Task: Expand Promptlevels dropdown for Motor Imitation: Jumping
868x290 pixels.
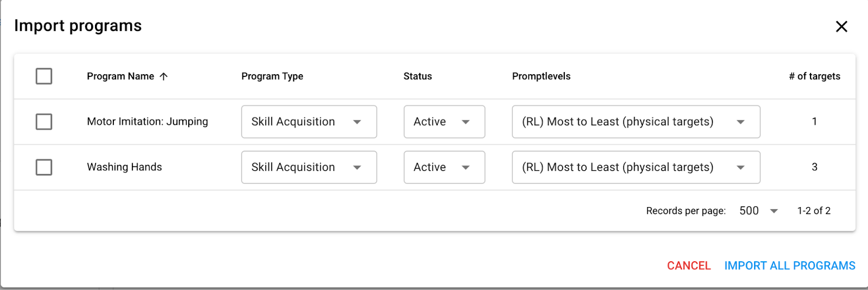Action: coord(635,121)
